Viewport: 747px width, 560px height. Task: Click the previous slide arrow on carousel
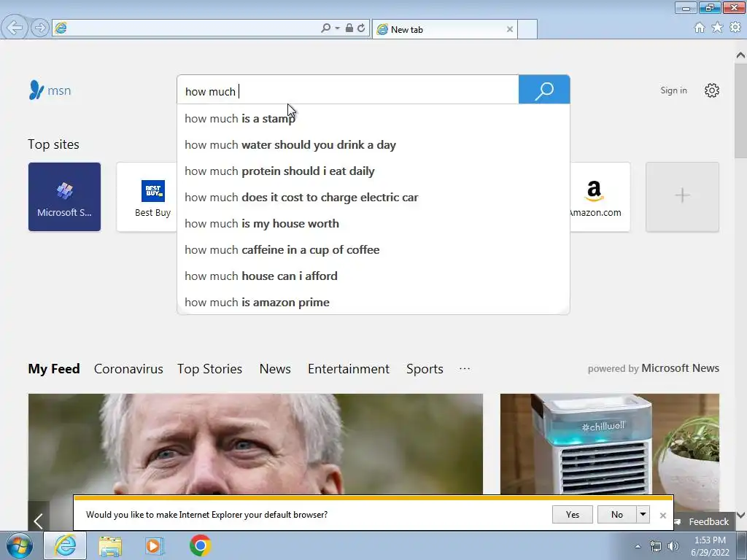39,521
